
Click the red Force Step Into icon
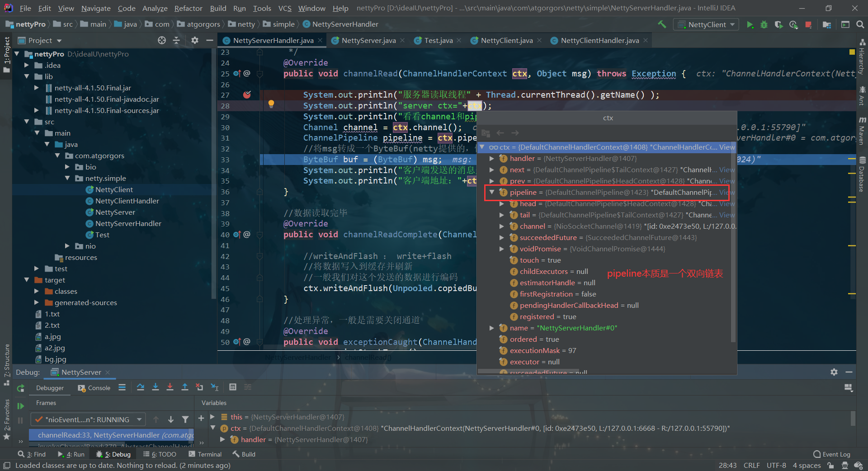pos(170,387)
